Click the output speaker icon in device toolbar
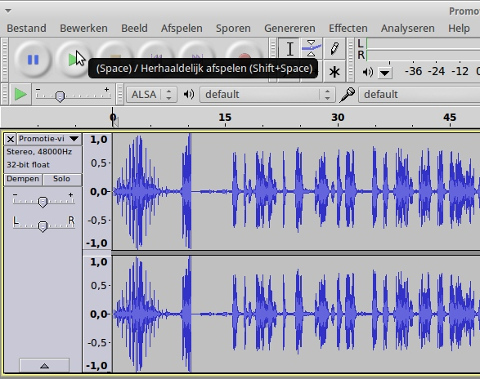This screenshot has height=379, width=480. click(189, 94)
